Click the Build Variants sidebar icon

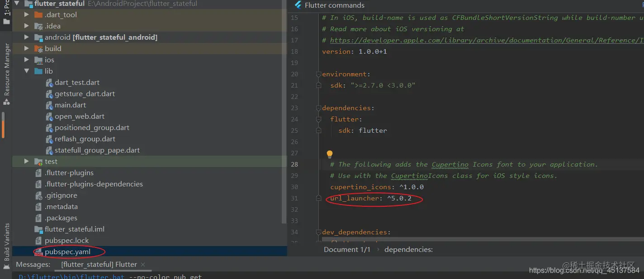[x=6, y=267]
